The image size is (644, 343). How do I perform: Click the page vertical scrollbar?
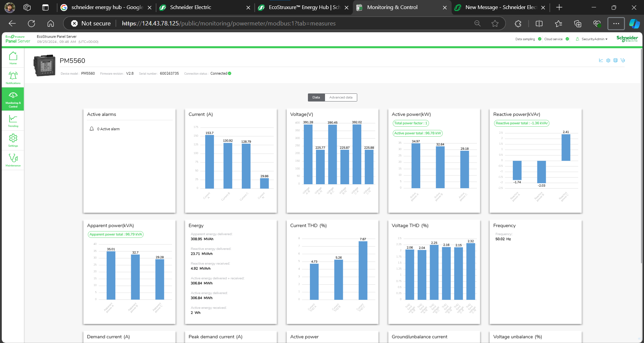pos(641,154)
